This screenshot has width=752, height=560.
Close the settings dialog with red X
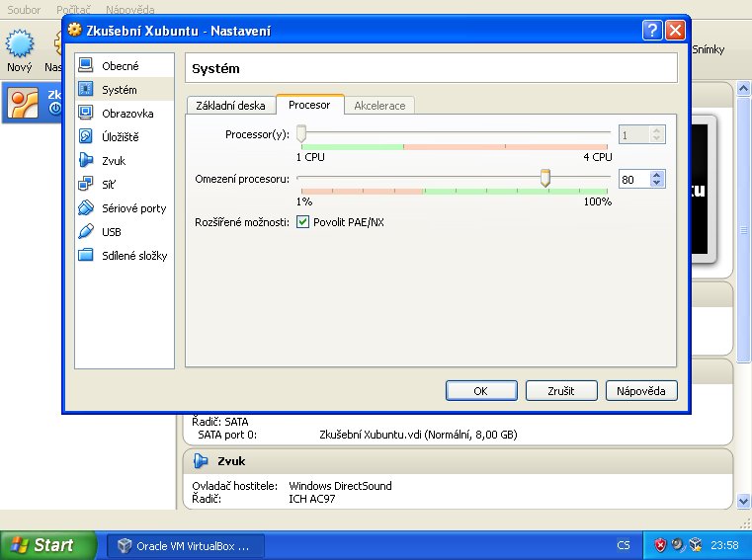(675, 31)
